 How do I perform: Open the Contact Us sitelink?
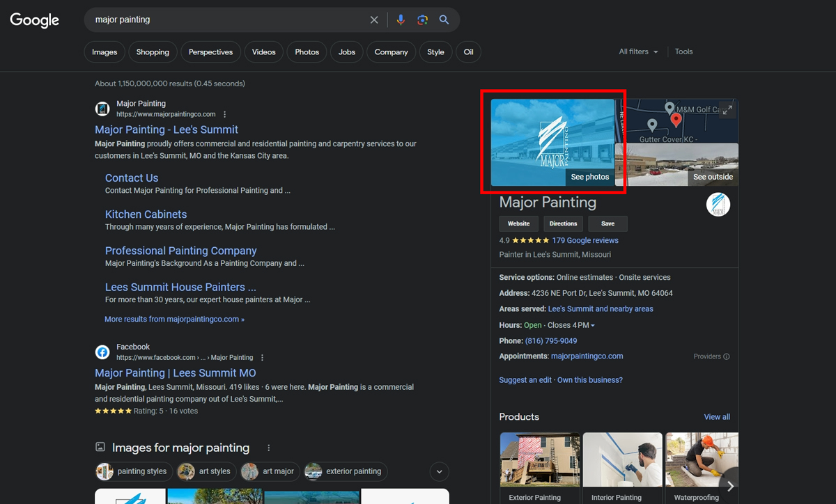click(132, 178)
